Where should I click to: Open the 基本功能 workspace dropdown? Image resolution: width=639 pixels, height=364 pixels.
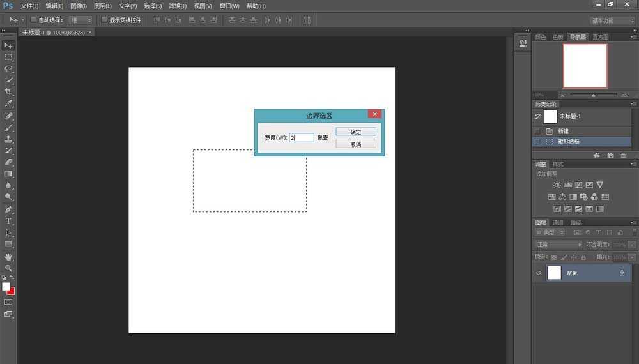click(x=612, y=20)
